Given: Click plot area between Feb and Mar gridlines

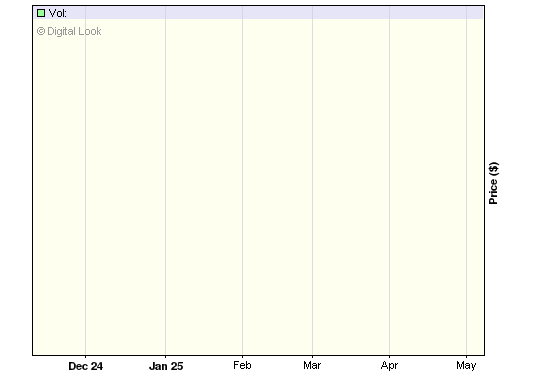Looking at the screenshot, I should pos(277,187).
